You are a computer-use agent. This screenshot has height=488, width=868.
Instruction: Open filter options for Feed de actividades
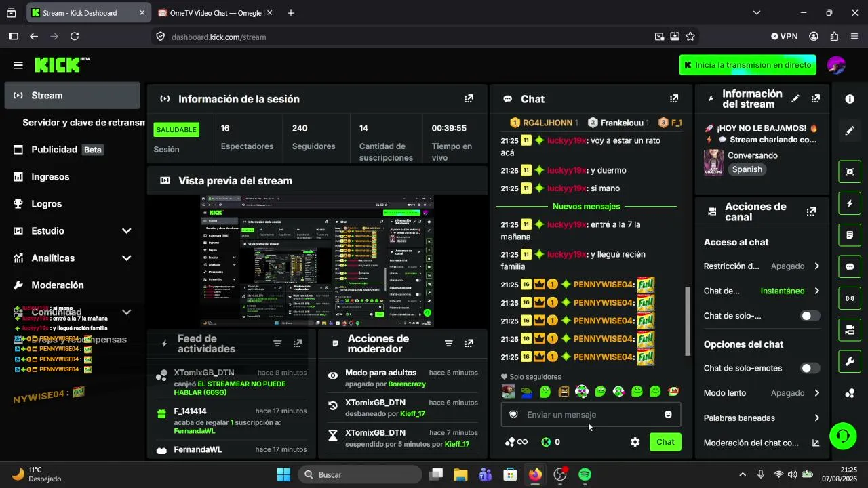pos(277,344)
